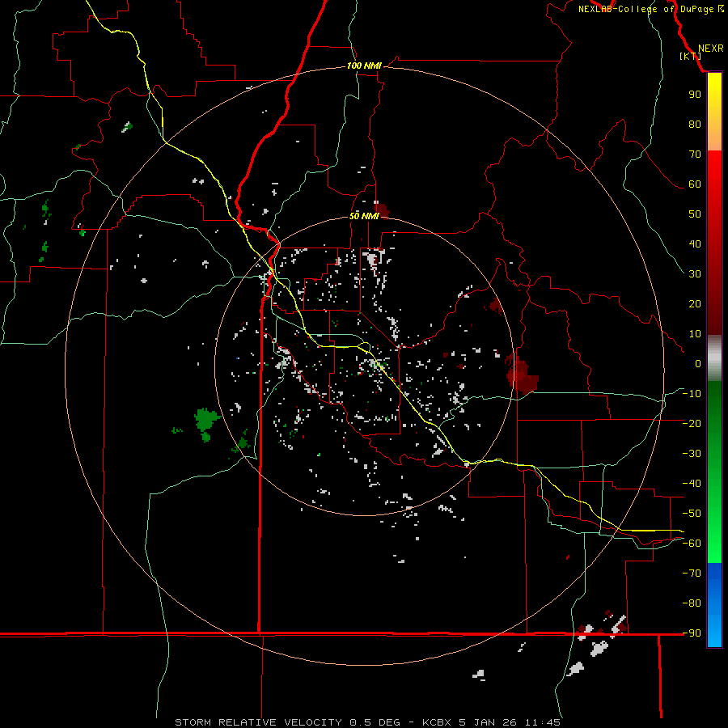This screenshot has height=728, width=728.
Task: Click the -40 scale value
Action: click(692, 484)
